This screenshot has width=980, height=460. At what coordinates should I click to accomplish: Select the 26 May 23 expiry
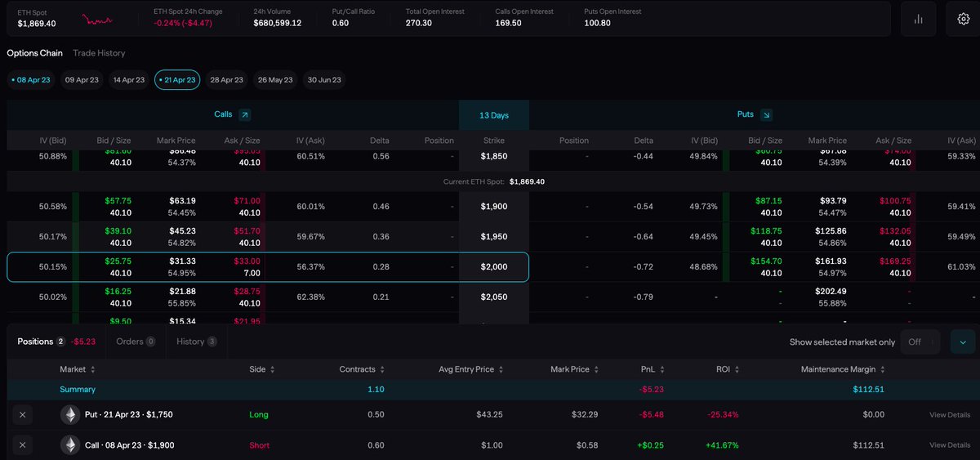point(275,80)
